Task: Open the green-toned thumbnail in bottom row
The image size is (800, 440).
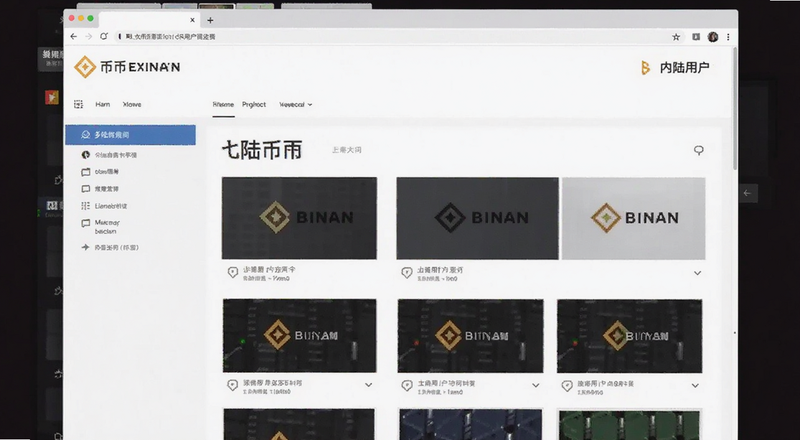Action: coord(630,424)
